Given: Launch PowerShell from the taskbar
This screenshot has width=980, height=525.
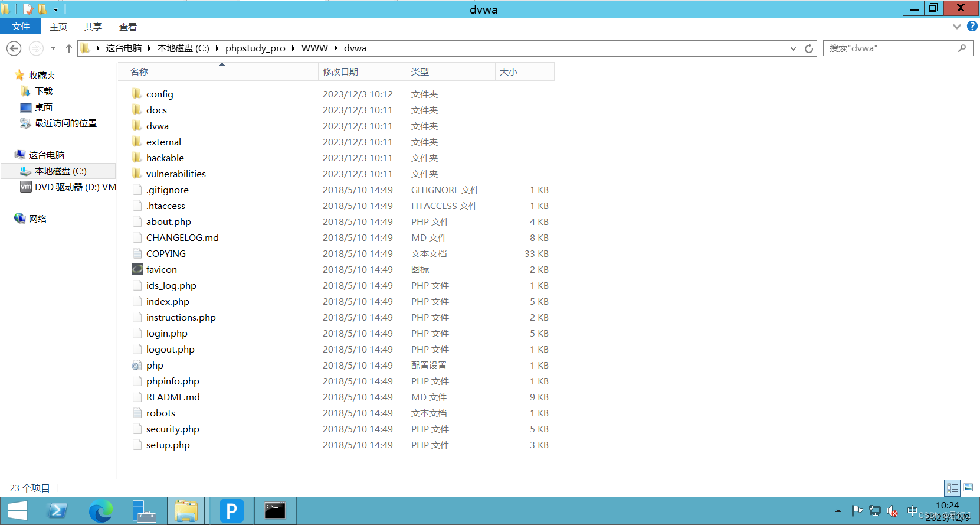Looking at the screenshot, I should coord(57,511).
